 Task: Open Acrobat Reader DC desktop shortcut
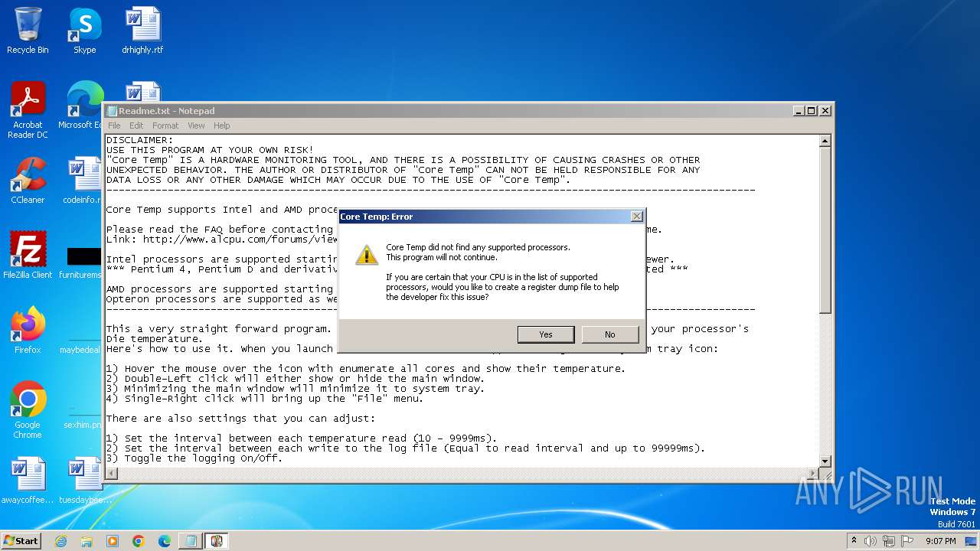point(28,110)
